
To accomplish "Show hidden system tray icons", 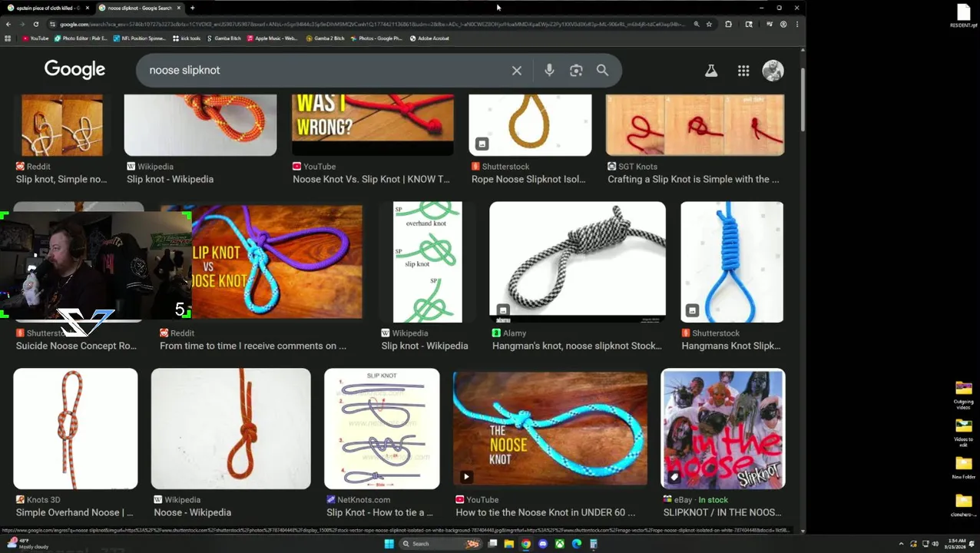I will click(x=902, y=544).
